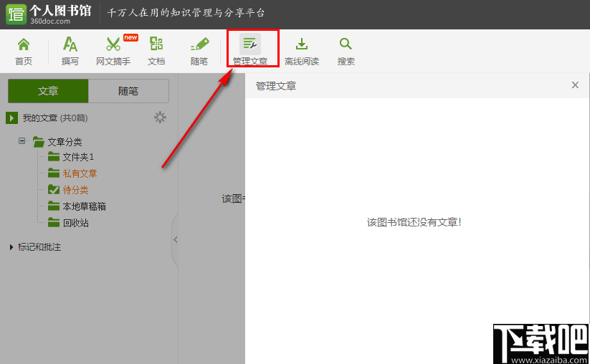Open the 随笔 notes tool
Screen dimensions: 590x364
point(199,51)
